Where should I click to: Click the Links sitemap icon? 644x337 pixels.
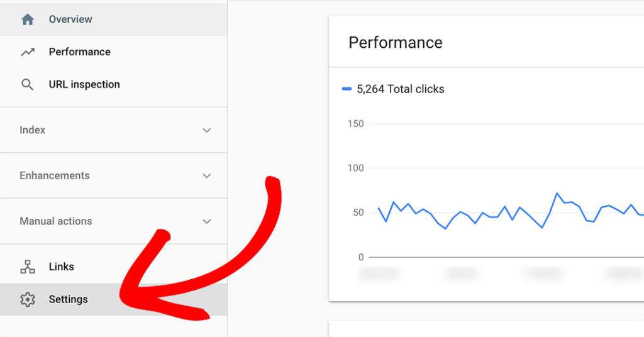click(27, 267)
